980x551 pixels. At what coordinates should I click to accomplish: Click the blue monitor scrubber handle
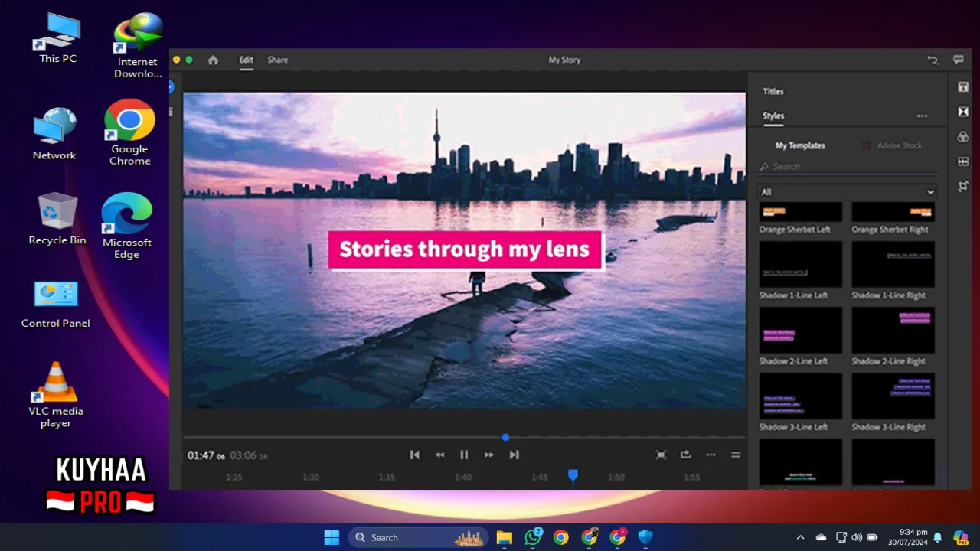(505, 437)
